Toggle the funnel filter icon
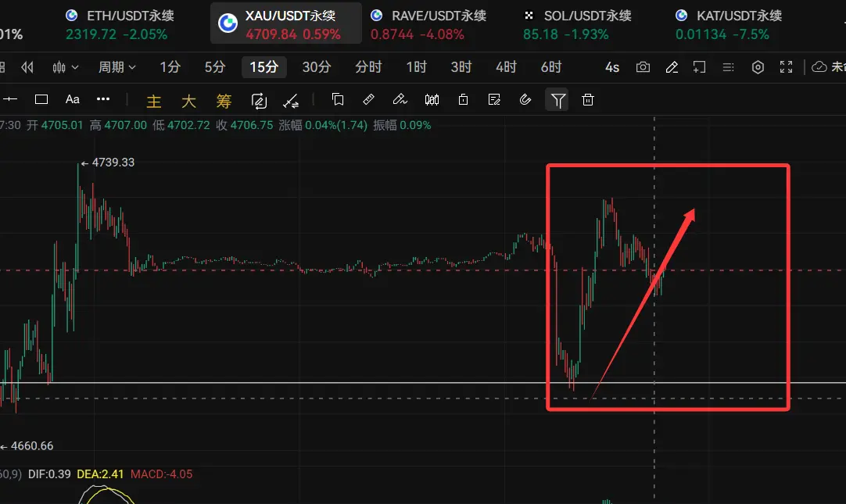This screenshot has width=846, height=504. [557, 100]
